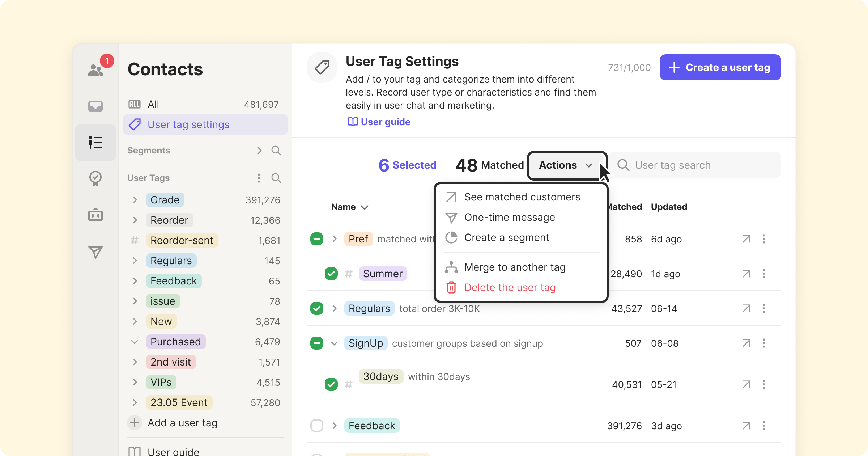
Task: Collapse the Purchased tag in sidebar
Action: click(135, 342)
